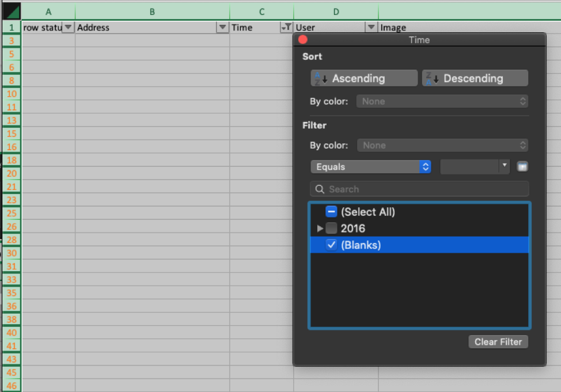Select row 46 header
This screenshot has width=561, height=392.
tap(12, 386)
